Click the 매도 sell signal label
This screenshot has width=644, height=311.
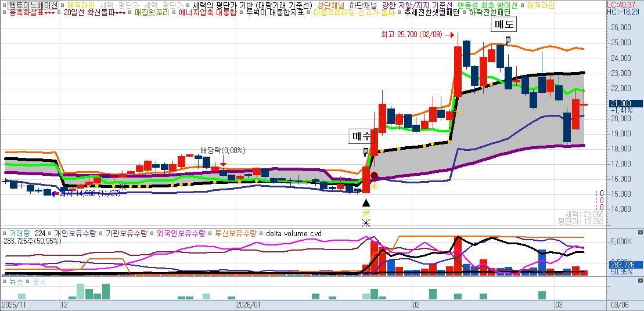(504, 24)
